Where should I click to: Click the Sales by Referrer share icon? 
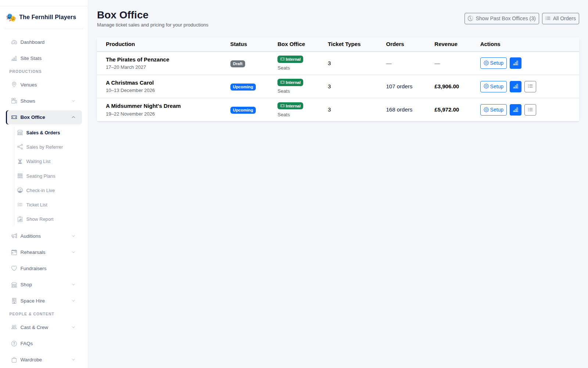click(20, 147)
